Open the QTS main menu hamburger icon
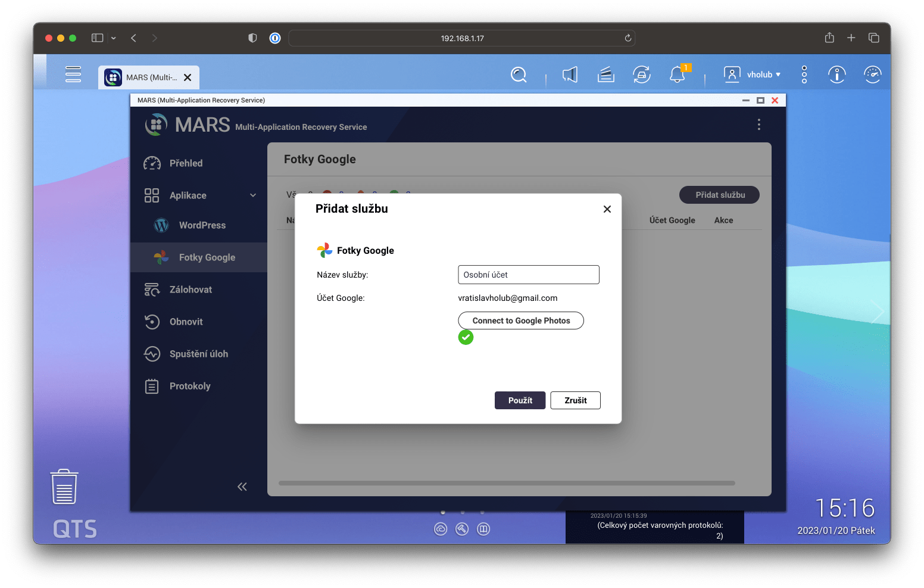924x588 pixels. click(73, 74)
